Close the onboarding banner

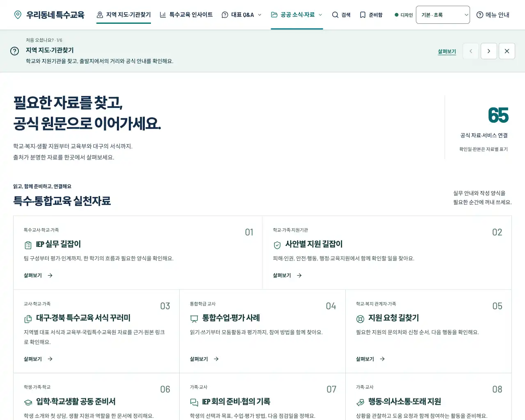[507, 51]
